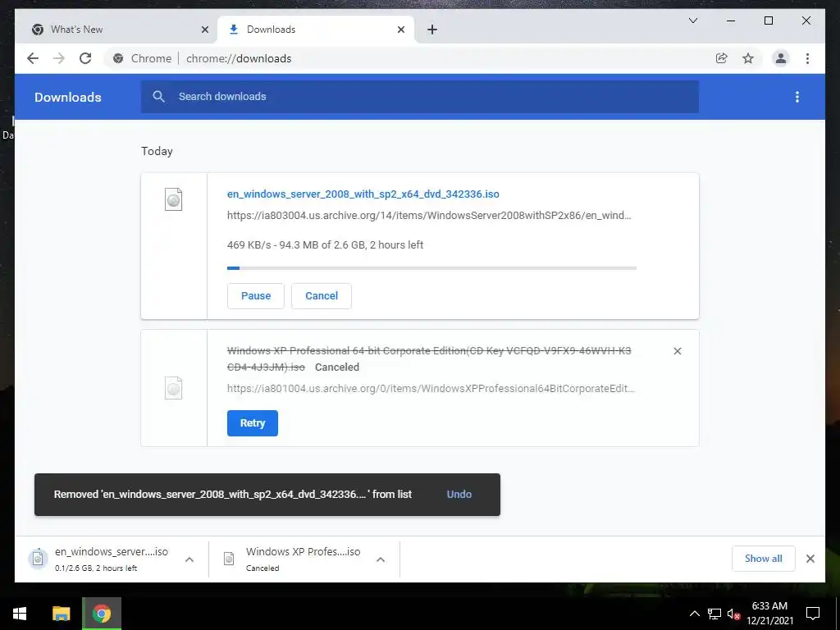Click the file icon of canceled Windows XP download
The width and height of the screenshot is (840, 630).
(x=174, y=388)
